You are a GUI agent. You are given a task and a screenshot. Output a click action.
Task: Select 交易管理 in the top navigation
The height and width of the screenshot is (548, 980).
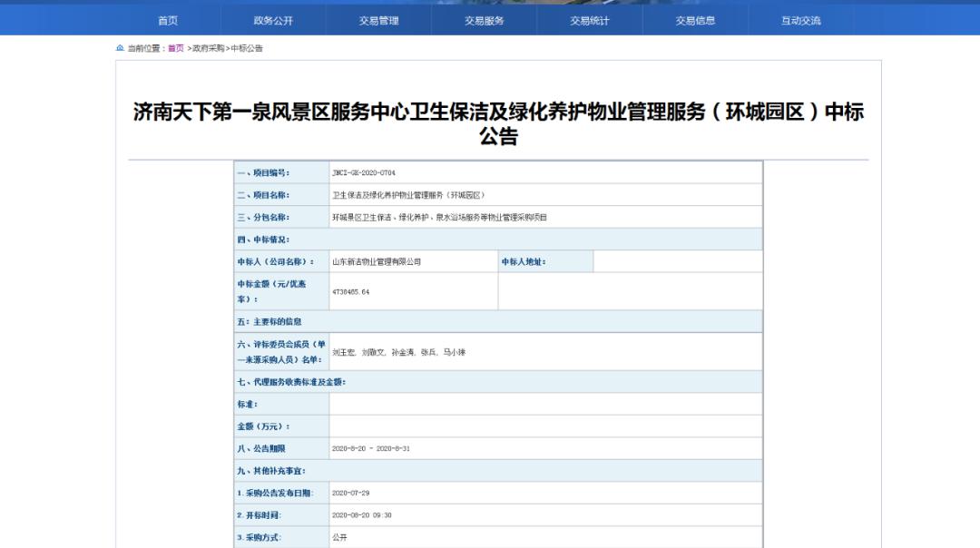(378, 21)
